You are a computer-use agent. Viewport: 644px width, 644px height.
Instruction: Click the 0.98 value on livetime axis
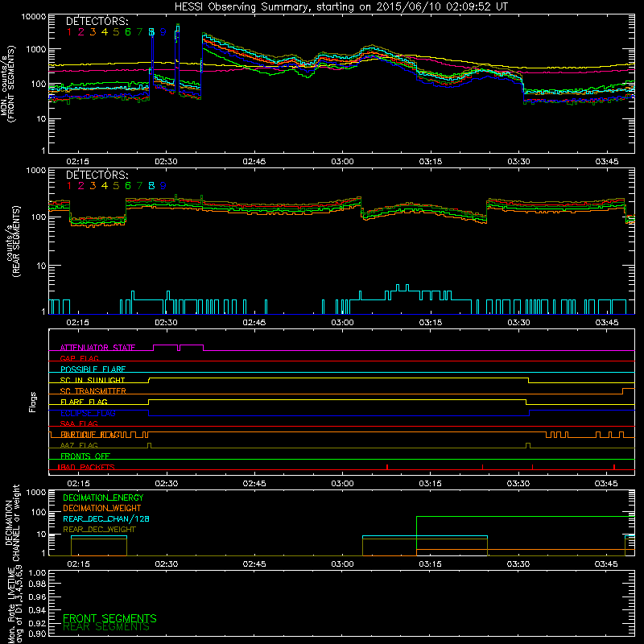pos(36,584)
